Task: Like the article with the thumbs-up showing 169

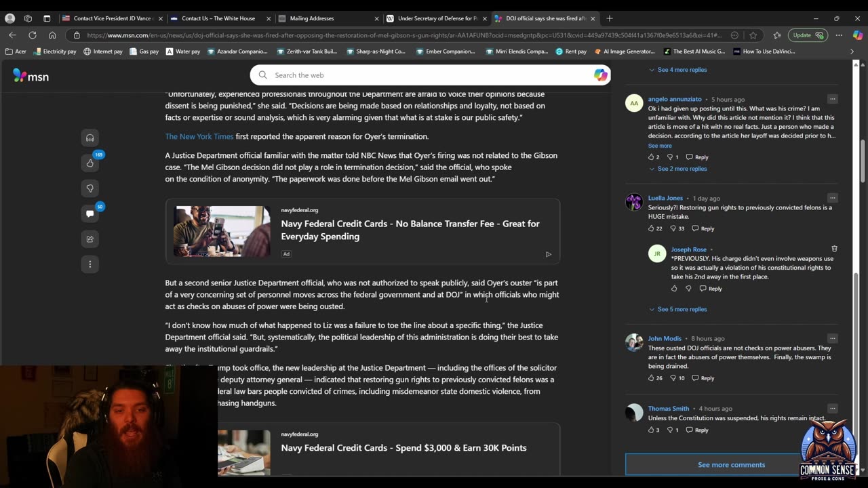Action: point(90,163)
